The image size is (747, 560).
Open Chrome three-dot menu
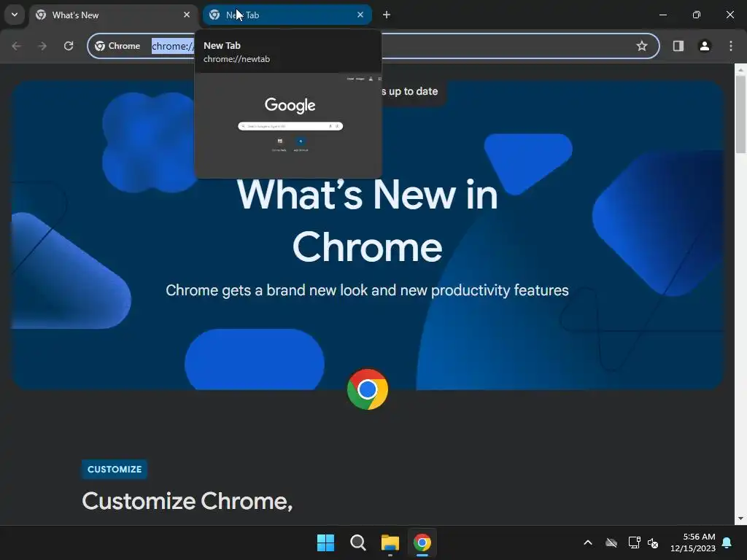click(x=731, y=46)
